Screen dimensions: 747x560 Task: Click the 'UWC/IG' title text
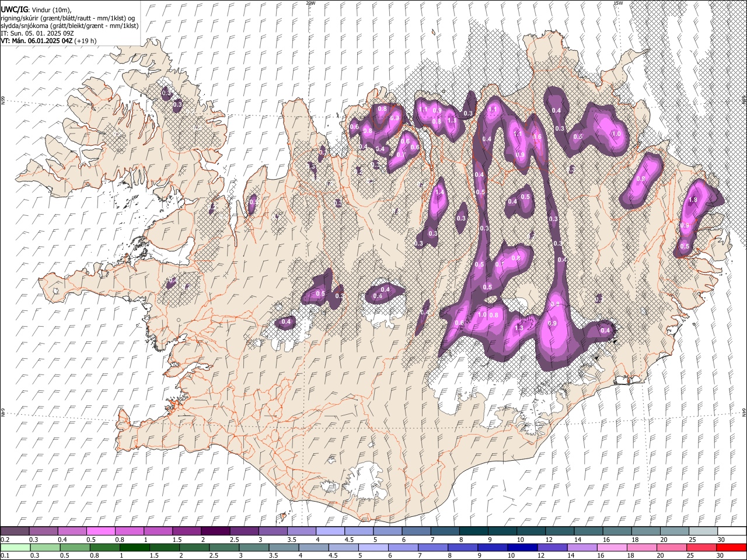pyautogui.click(x=14, y=9)
